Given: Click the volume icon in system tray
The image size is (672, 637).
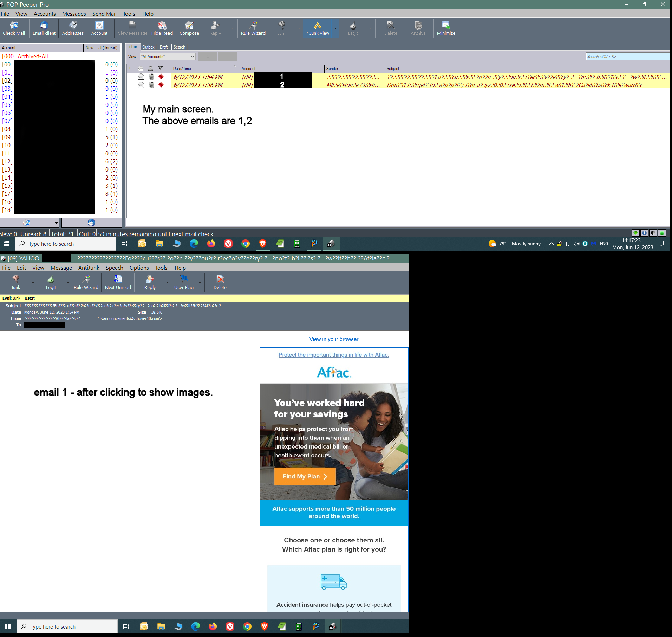Looking at the screenshot, I should (x=576, y=244).
